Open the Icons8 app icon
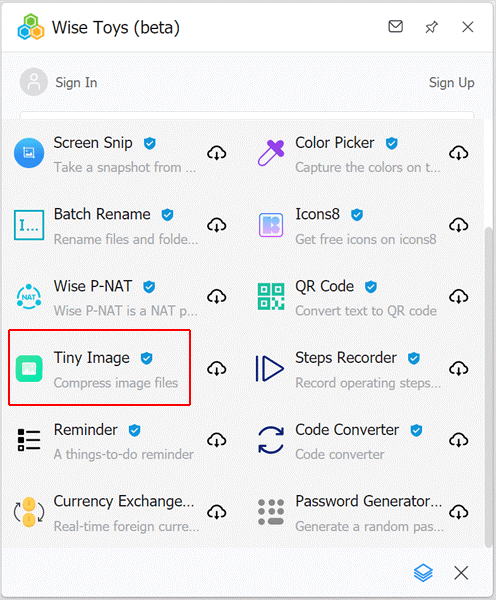 click(271, 225)
